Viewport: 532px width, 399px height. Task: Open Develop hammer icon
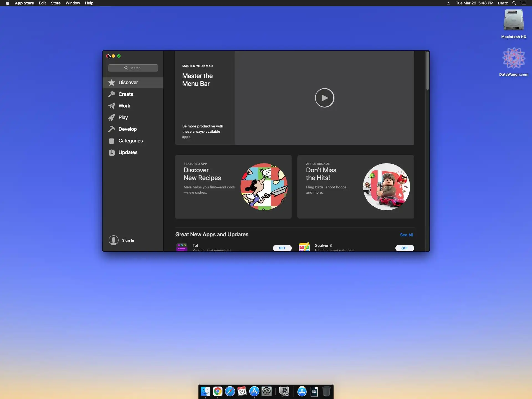coord(112,129)
